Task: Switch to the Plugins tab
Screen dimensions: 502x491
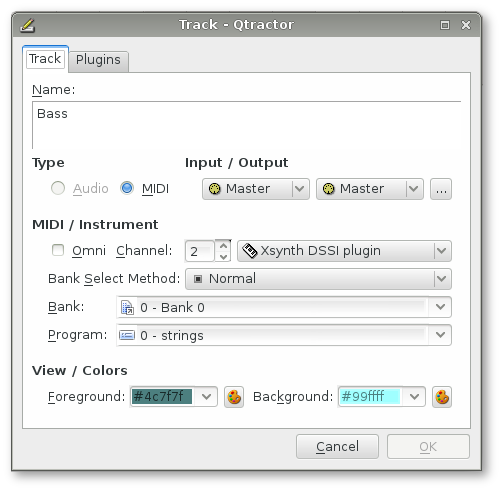Action: [x=98, y=60]
